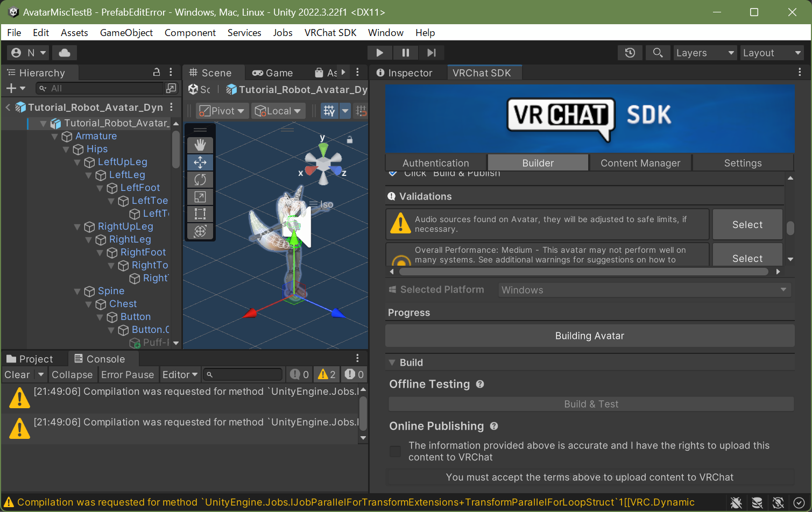812x512 pixels.
Task: Open the Pivot dropdown
Action: pos(222,111)
